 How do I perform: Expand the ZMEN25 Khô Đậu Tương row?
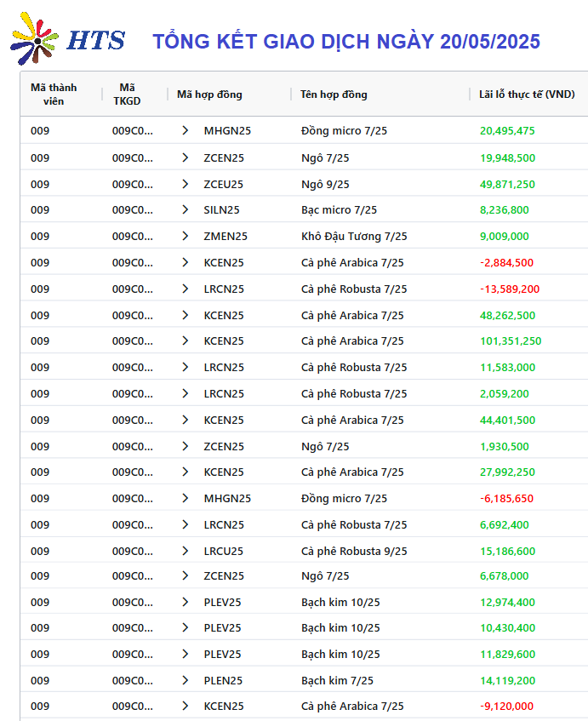[185, 236]
